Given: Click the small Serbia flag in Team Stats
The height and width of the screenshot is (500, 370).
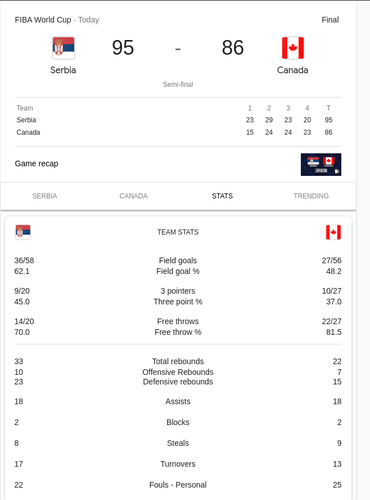Looking at the screenshot, I should click(23, 232).
